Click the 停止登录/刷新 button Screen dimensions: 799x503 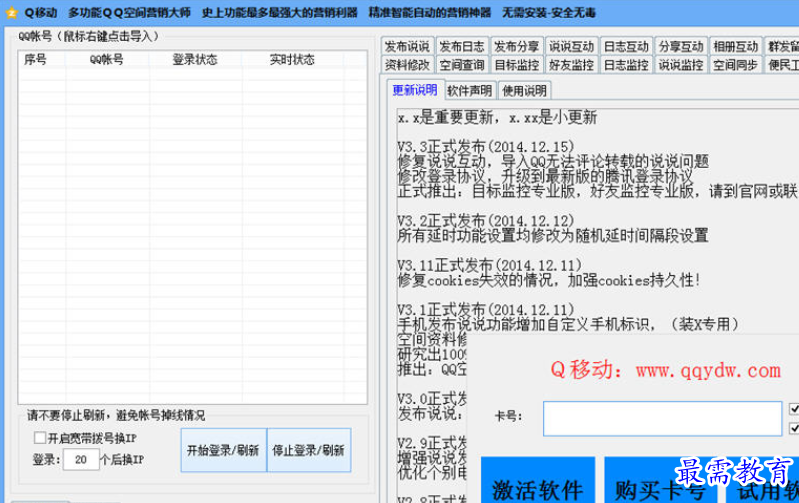point(309,450)
